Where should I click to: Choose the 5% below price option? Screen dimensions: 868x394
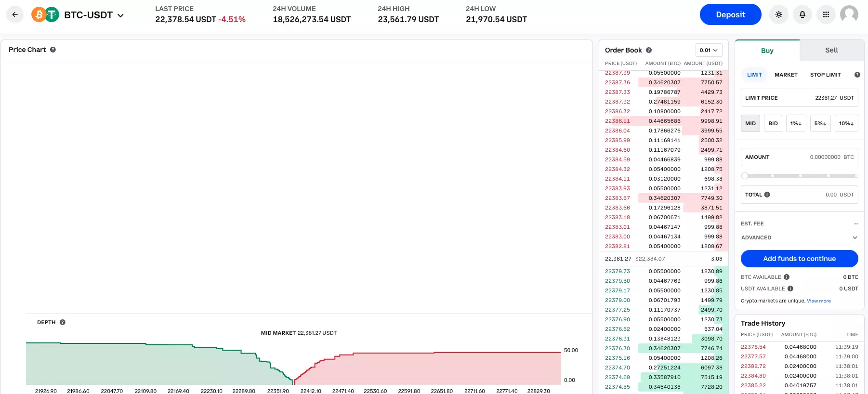(820, 123)
